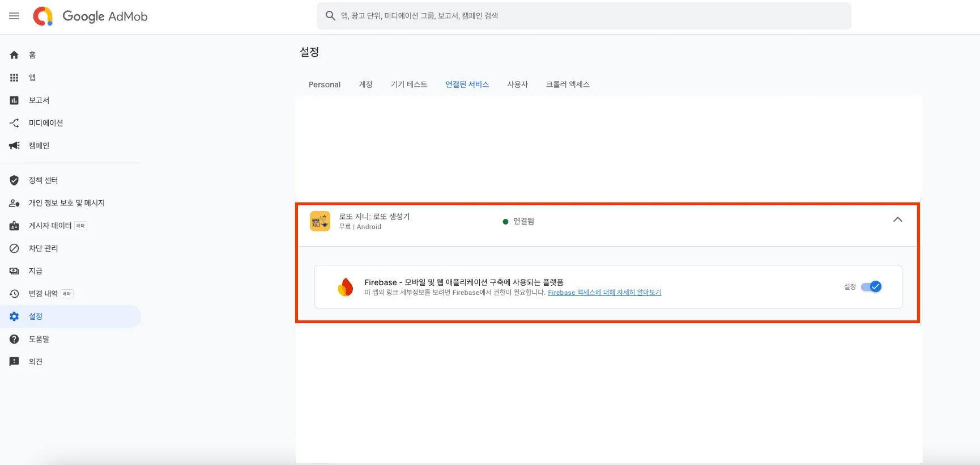Viewport: 980px width, 465px height.
Task: Click the mediation branching icon
Action: click(14, 123)
